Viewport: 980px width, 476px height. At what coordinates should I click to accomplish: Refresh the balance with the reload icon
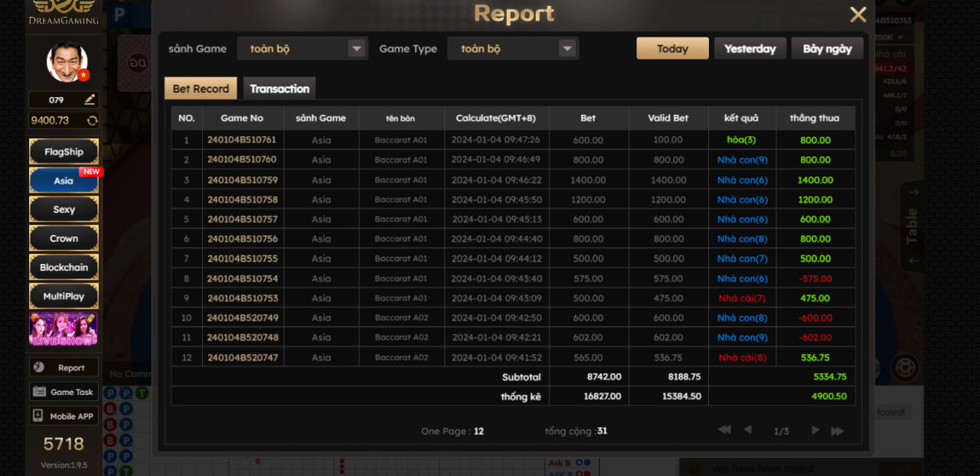[92, 120]
